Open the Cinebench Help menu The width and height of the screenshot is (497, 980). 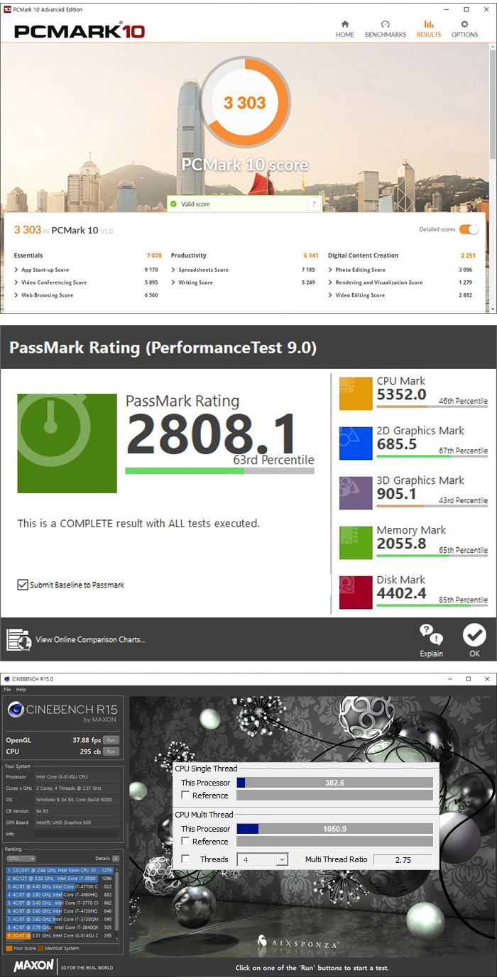21,689
